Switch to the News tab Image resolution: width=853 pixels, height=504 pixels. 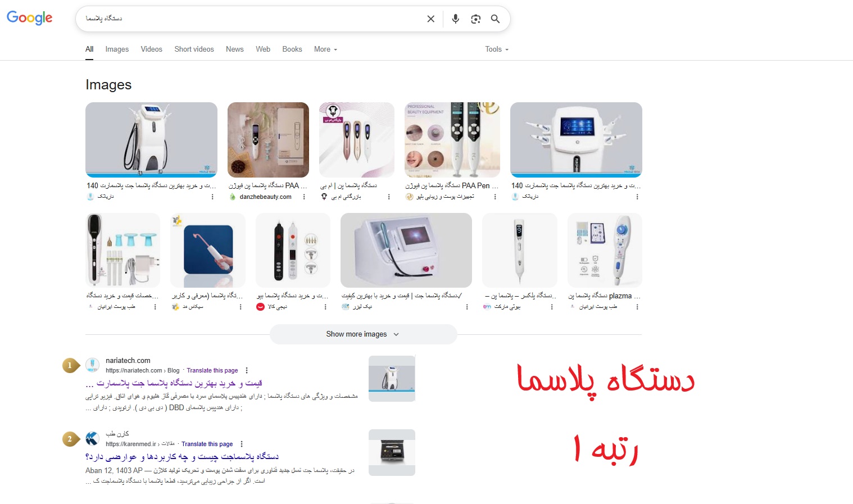click(x=235, y=49)
